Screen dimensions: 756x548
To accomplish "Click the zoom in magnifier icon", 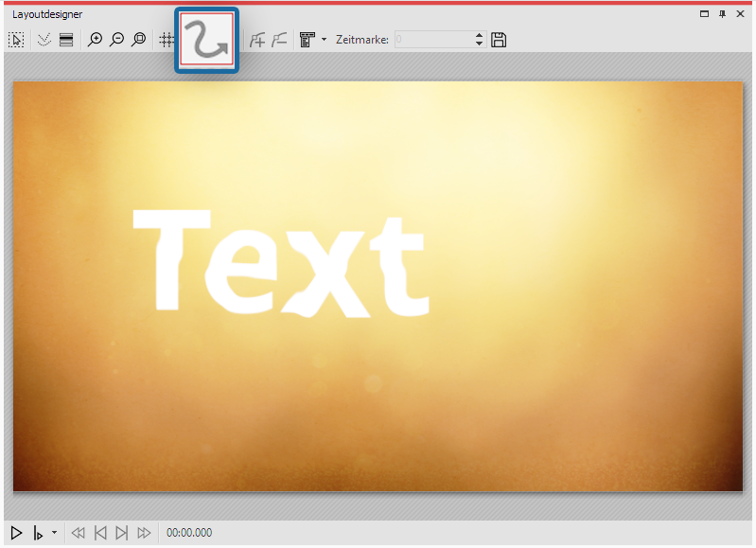I will [x=95, y=40].
